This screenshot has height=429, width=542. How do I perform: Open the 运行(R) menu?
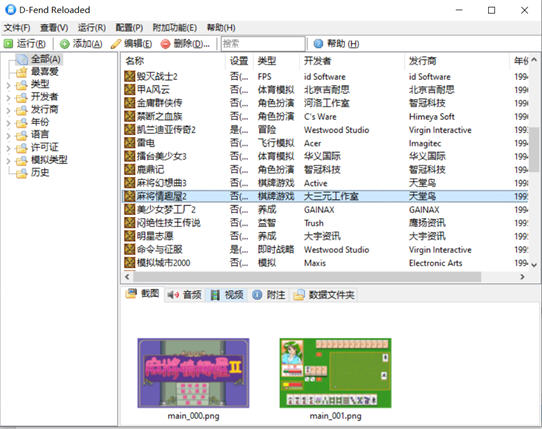(x=92, y=28)
